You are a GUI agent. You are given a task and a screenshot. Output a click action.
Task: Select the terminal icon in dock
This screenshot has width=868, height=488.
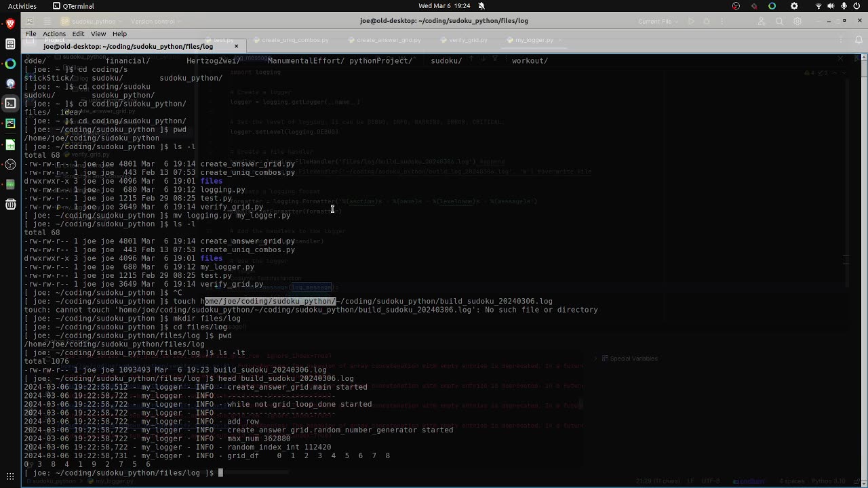(10, 103)
